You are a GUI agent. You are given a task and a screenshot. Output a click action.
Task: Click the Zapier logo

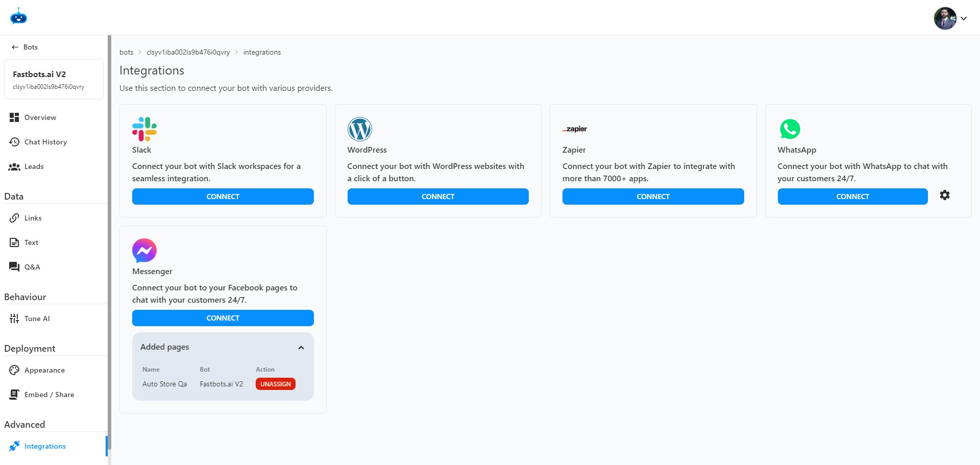575,129
